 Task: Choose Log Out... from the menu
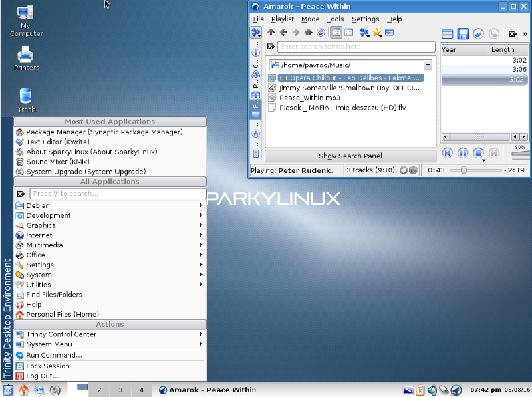[110, 376]
